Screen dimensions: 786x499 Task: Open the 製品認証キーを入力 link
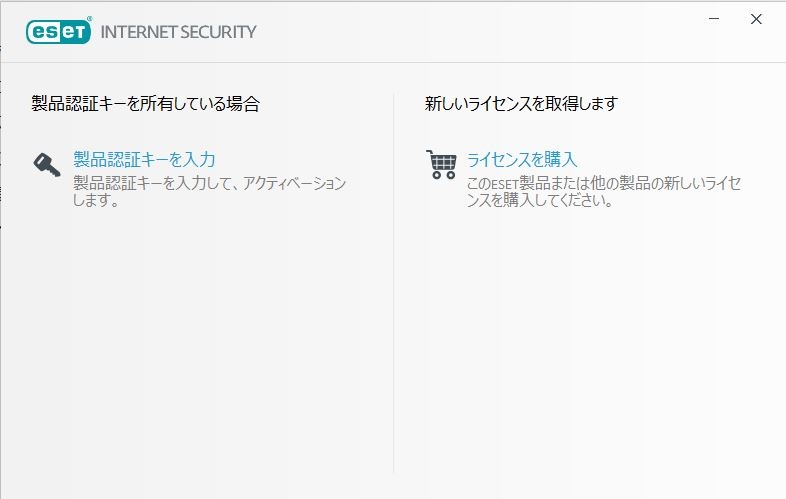pos(144,159)
